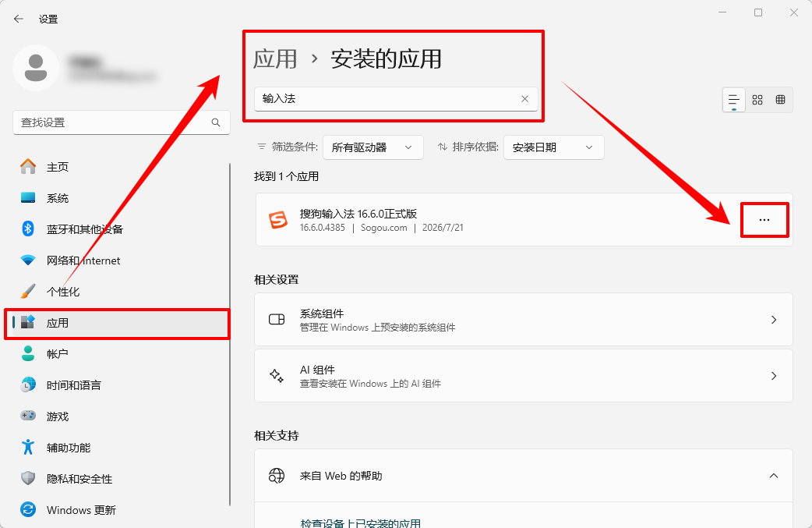Click the chevron on AI 组件 row
The width and height of the screenshot is (812, 528).
(x=774, y=376)
